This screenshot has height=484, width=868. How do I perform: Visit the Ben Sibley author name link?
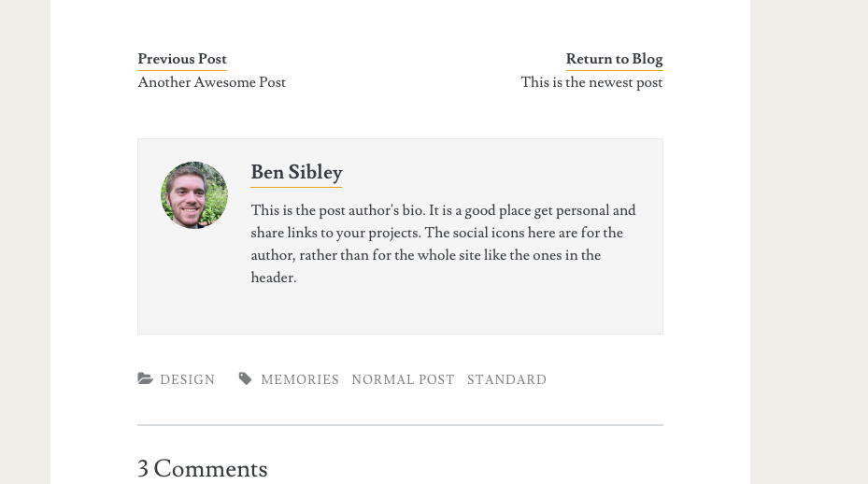(296, 172)
